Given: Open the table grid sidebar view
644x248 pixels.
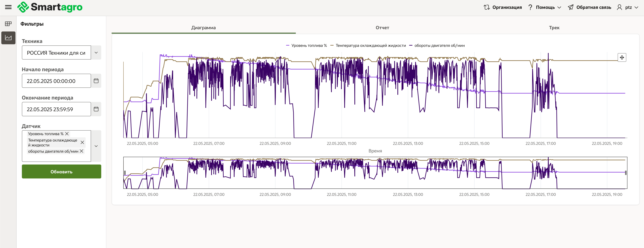Looking at the screenshot, I should click(8, 24).
